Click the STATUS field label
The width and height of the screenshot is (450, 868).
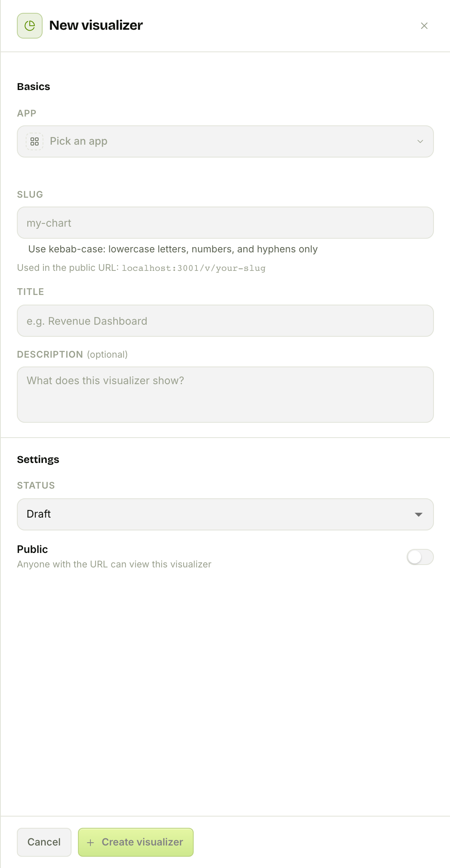[x=36, y=485]
